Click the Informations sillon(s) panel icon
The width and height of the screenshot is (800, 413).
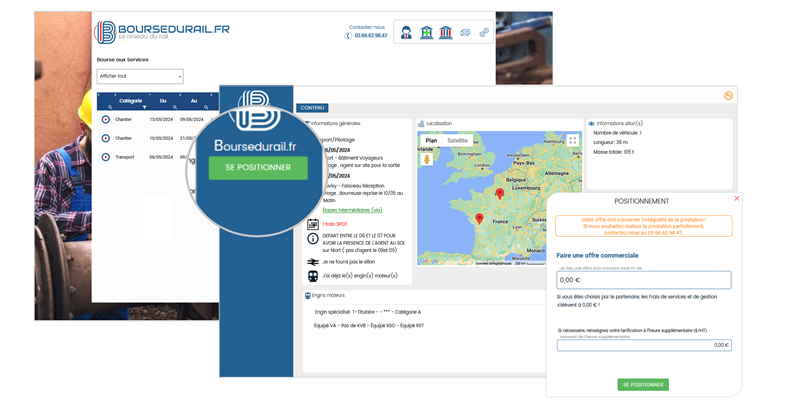coord(591,124)
